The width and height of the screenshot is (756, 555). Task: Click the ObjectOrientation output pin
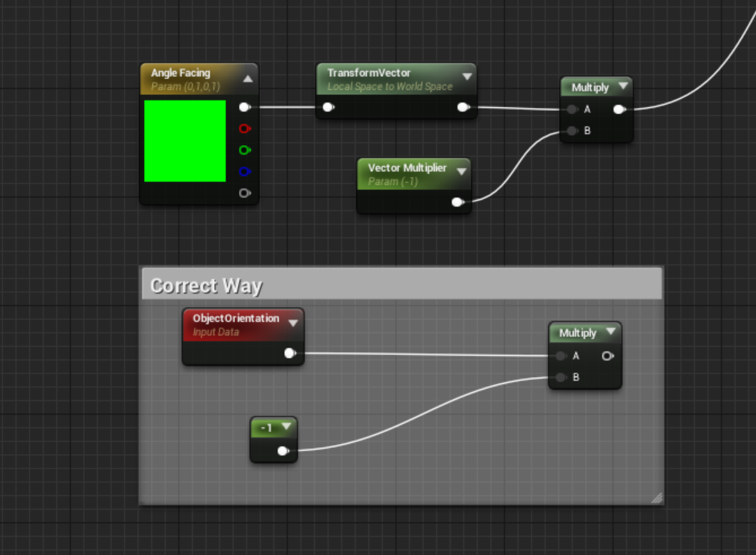(x=289, y=353)
